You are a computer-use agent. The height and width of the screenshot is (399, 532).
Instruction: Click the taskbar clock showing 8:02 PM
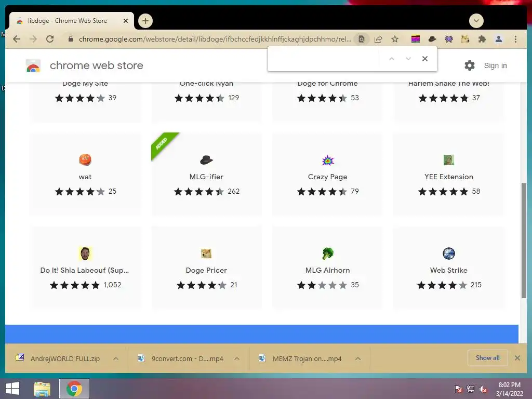point(510,389)
